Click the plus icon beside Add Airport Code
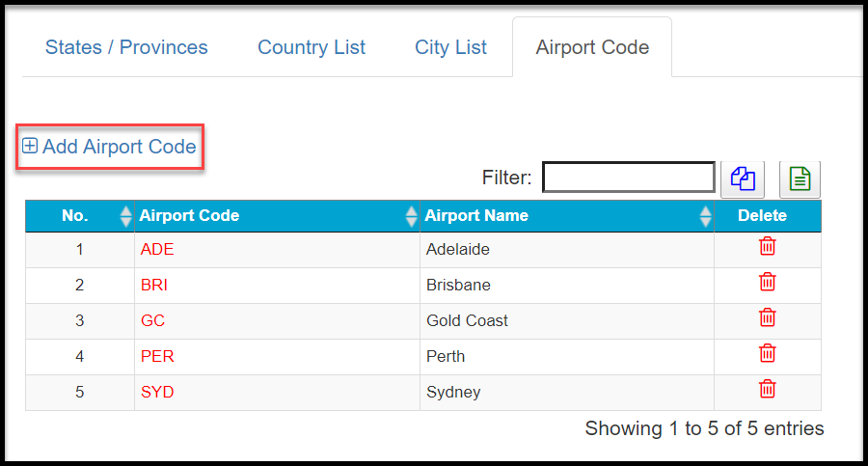This screenshot has width=868, height=466. tap(30, 147)
